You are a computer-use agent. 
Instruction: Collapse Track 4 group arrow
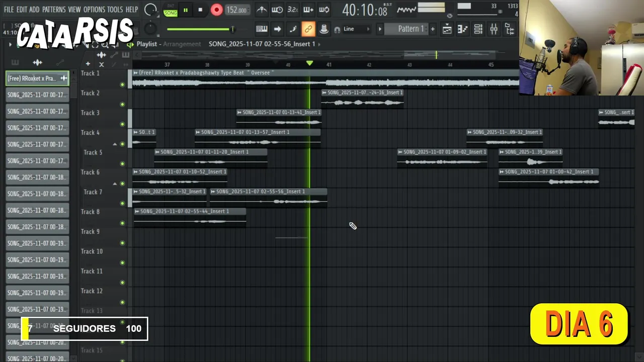coord(115,144)
